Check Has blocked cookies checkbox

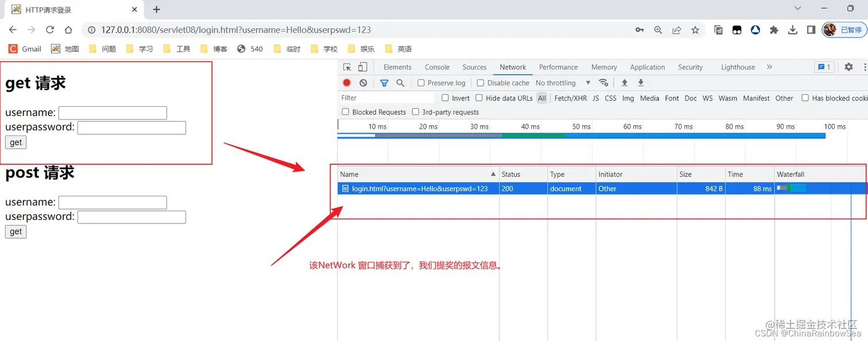[x=805, y=98]
